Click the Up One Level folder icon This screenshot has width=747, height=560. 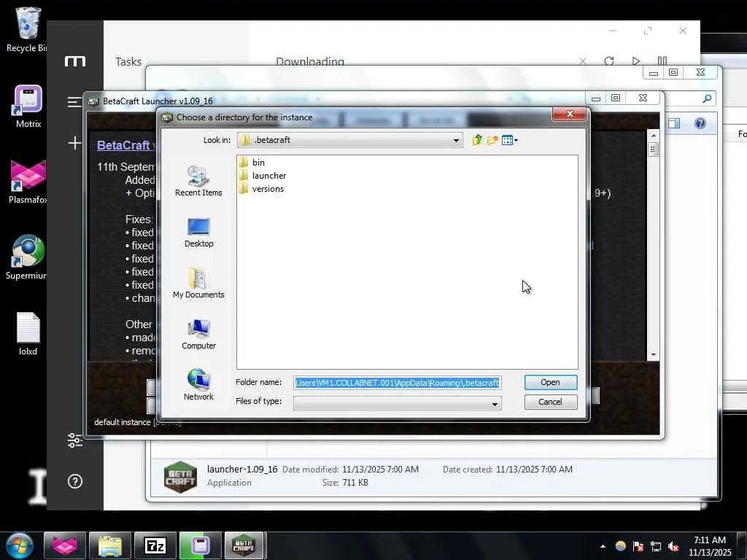point(477,140)
